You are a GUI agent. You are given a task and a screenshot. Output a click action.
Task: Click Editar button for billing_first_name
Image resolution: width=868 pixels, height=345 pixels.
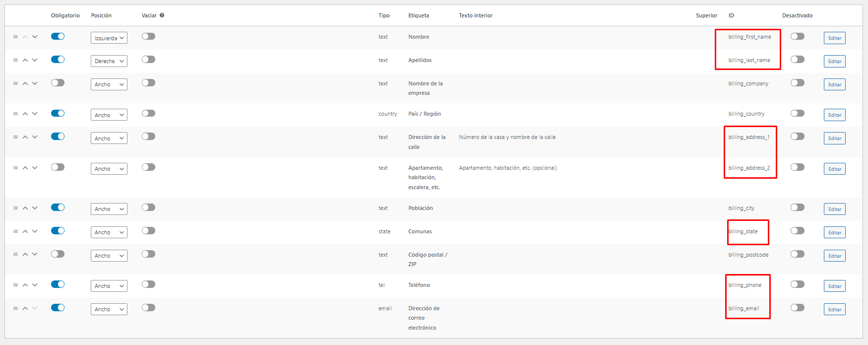tap(835, 38)
